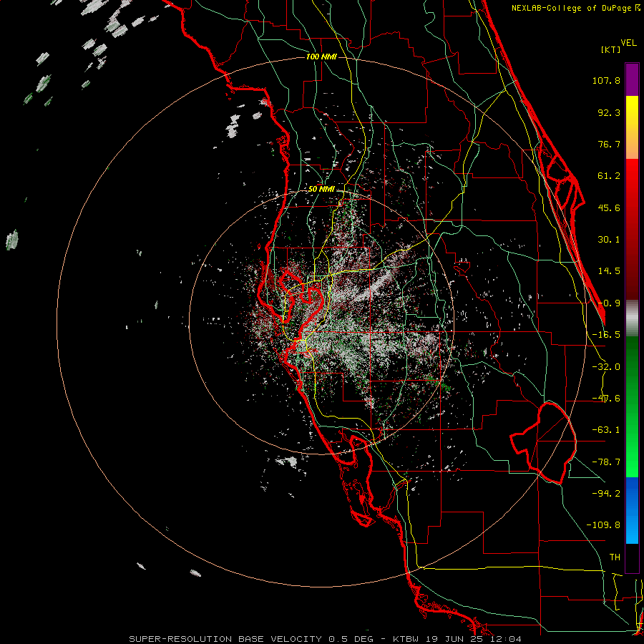Click the -16.5 velocity scale value
The height and width of the screenshot is (644, 644).
606,335
